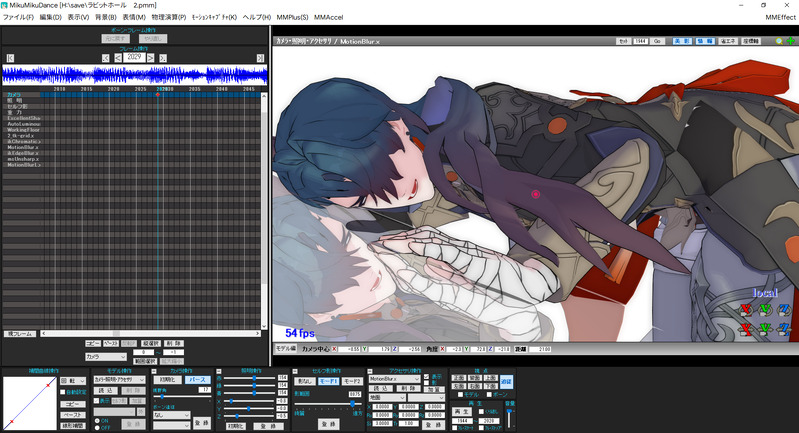
Task: Open the MMPlus menu
Action: [292, 17]
